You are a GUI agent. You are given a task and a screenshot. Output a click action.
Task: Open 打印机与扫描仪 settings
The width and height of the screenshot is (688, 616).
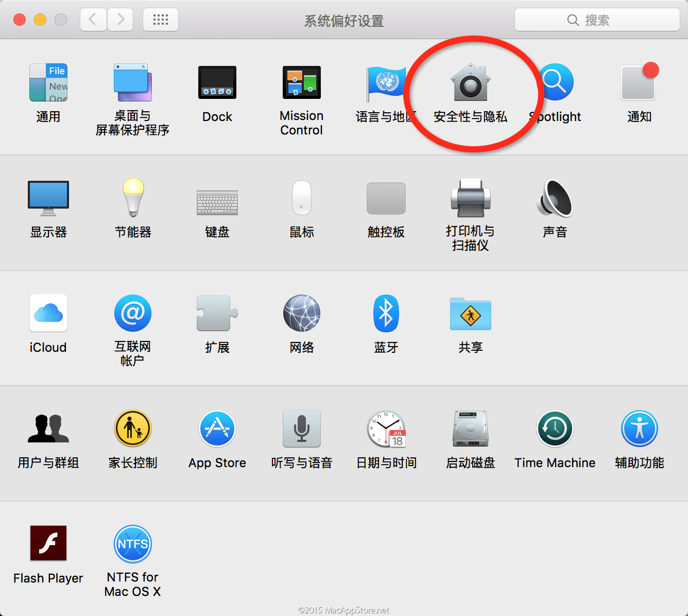tap(470, 198)
